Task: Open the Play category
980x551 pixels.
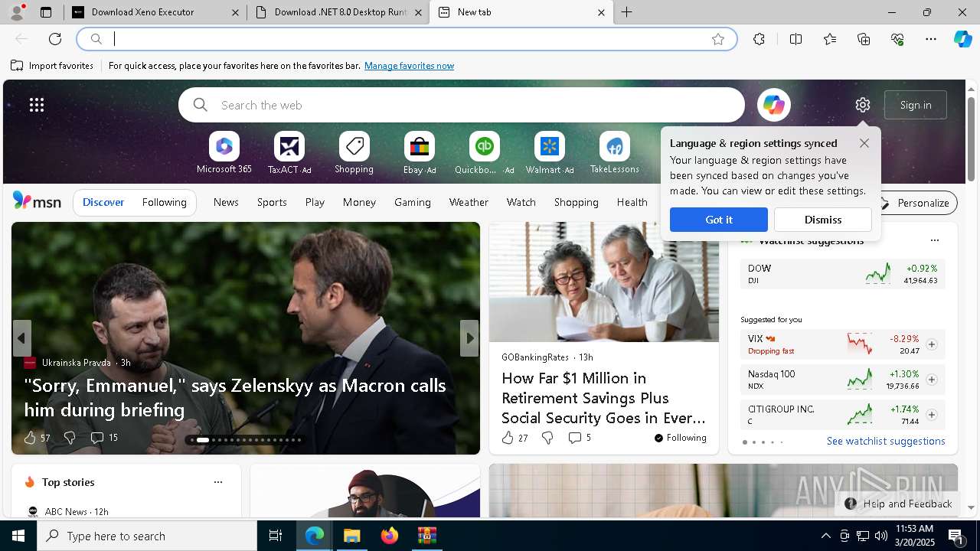Action: [315, 202]
